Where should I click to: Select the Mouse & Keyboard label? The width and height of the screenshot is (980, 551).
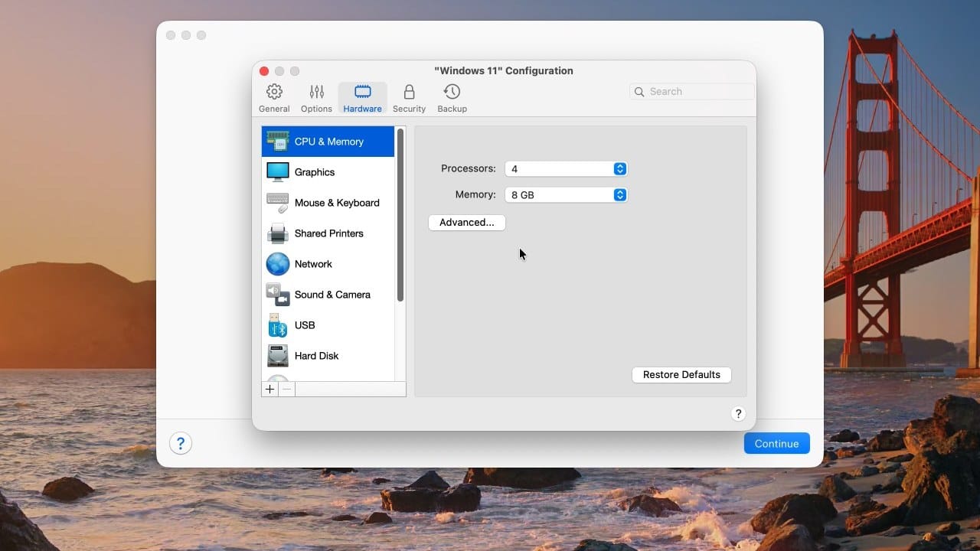point(337,203)
